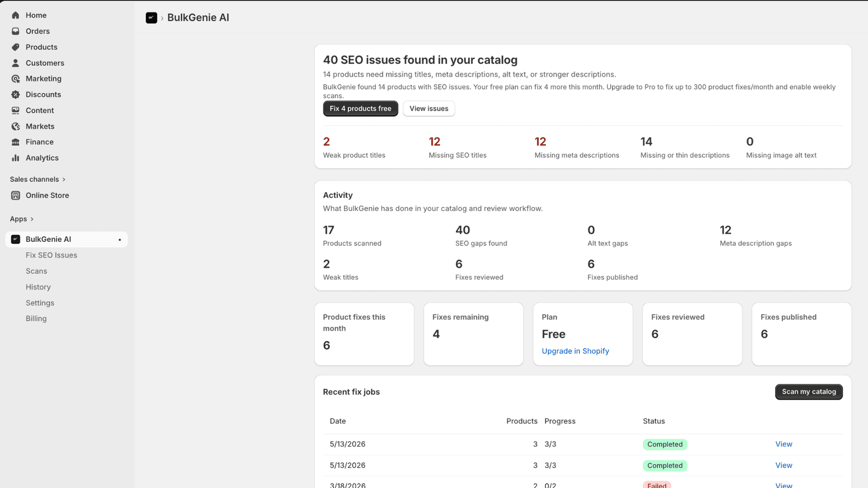Viewport: 868px width, 488px height.
Task: Click Fix 4 products free button
Action: coord(361,108)
